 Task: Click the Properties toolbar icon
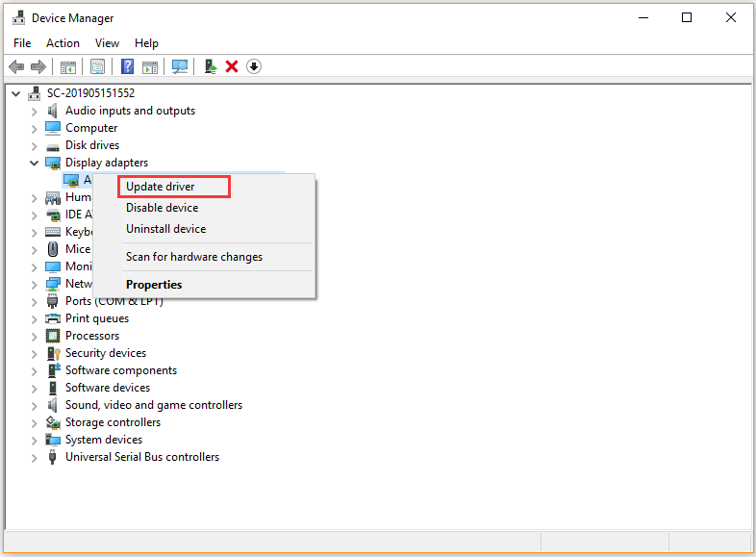pyautogui.click(x=97, y=66)
